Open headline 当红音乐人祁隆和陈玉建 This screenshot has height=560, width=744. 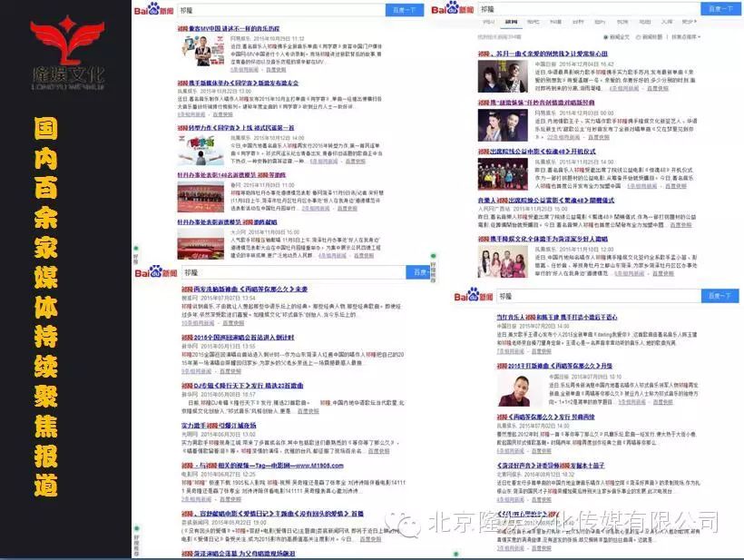[x=557, y=317]
